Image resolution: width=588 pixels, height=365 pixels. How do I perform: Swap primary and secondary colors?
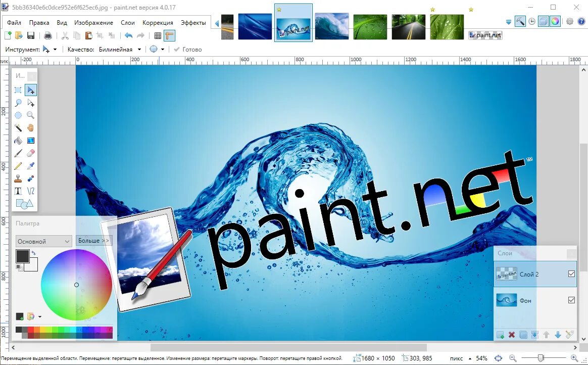pos(34,253)
